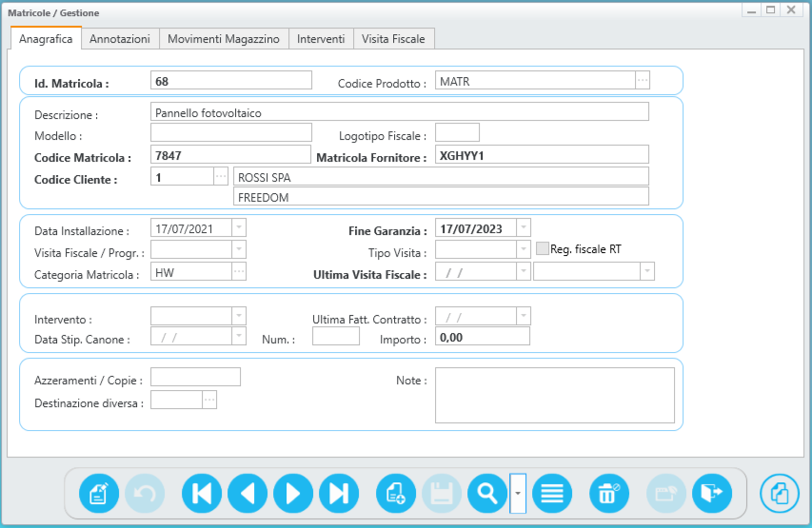Expand the Tipo Visita dropdown

click(x=523, y=249)
